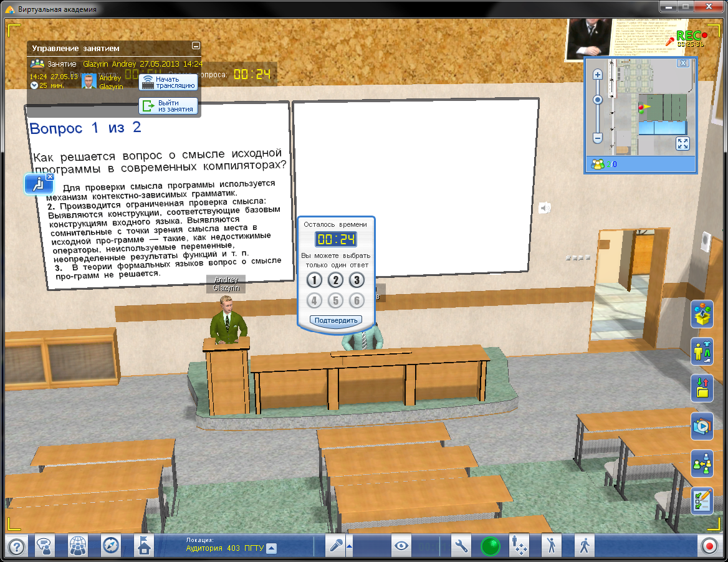Click the 3D objects box icon

tap(702, 313)
